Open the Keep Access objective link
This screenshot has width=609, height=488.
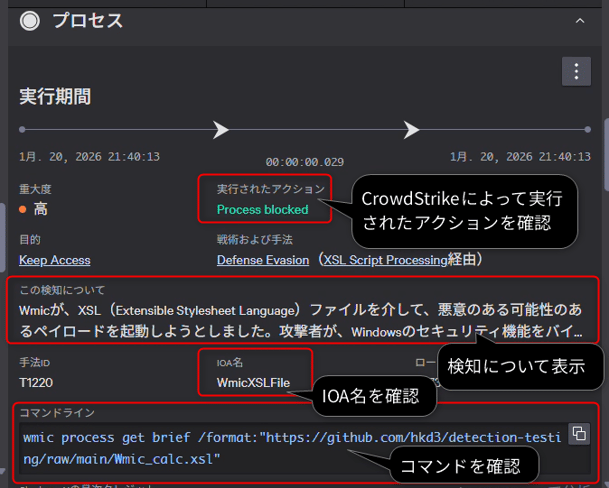coord(55,260)
